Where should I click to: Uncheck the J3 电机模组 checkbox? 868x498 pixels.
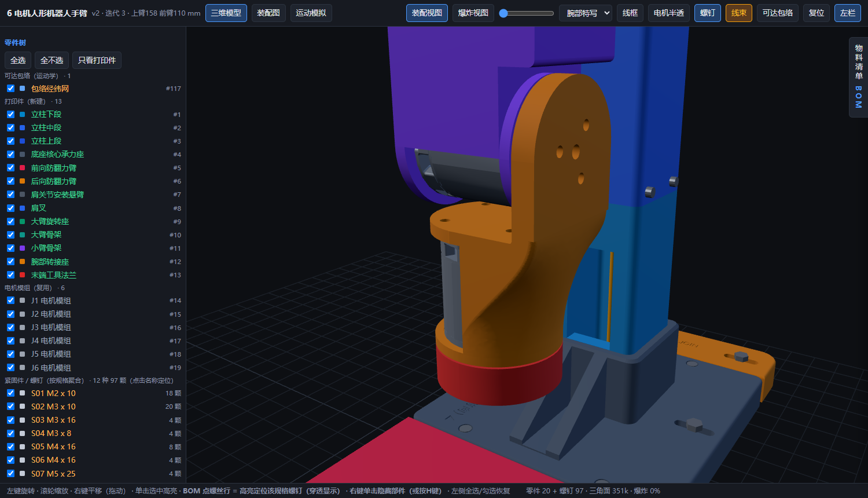tap(10, 327)
